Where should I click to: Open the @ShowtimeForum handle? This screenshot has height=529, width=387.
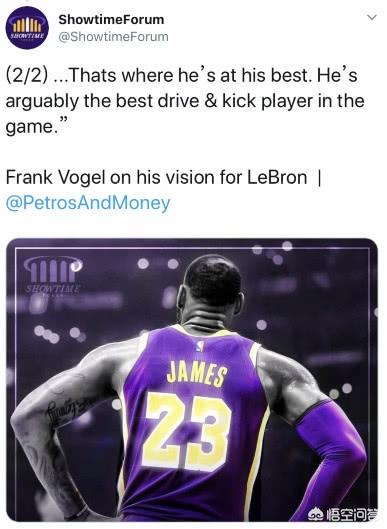(113, 37)
